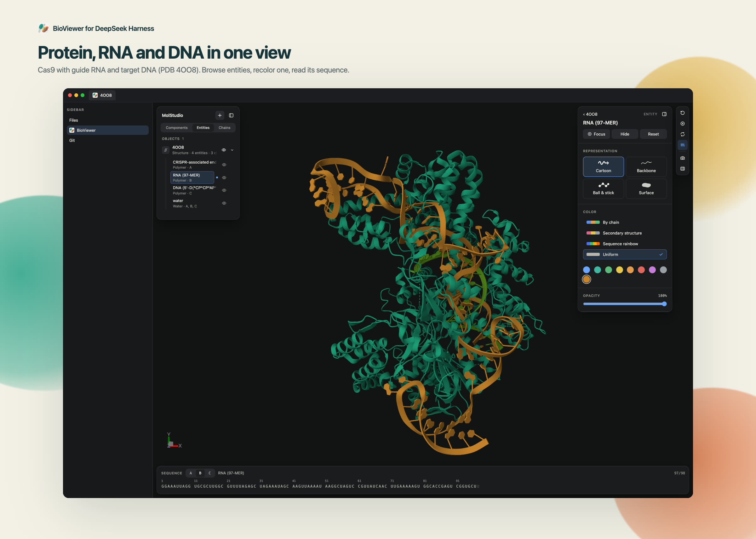Click the plus icon in MolStudio panel
This screenshot has height=539, width=756.
pos(220,115)
